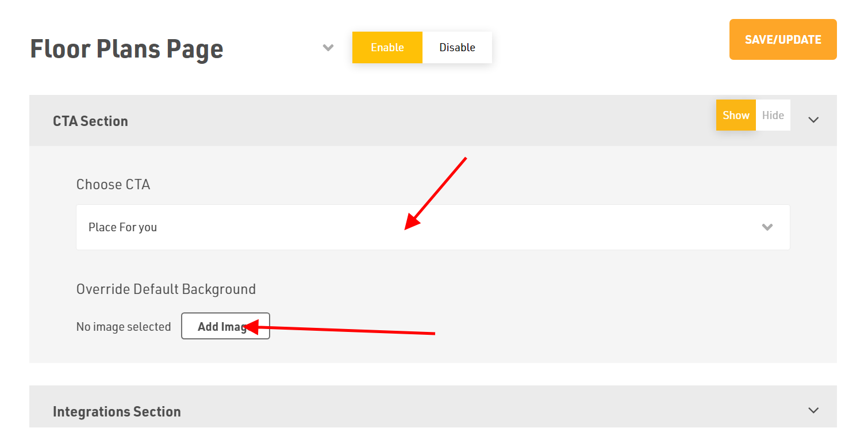Click the Floor Plans Page heading
868x428 pixels.
point(126,49)
